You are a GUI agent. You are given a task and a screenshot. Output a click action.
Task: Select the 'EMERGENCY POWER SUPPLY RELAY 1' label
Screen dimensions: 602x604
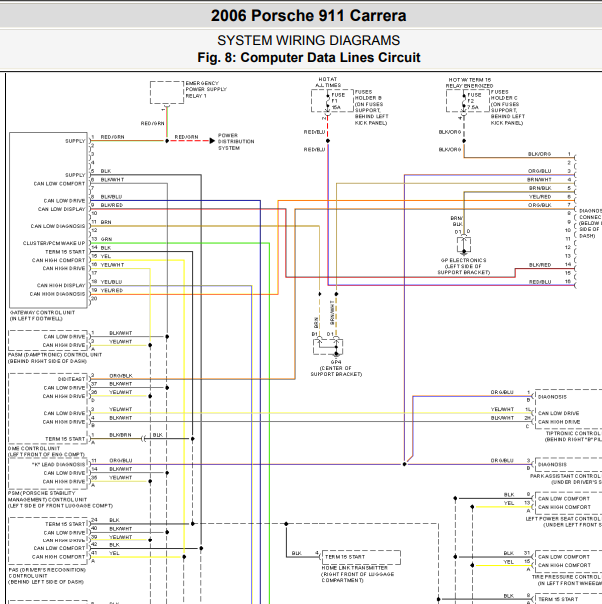click(206, 89)
